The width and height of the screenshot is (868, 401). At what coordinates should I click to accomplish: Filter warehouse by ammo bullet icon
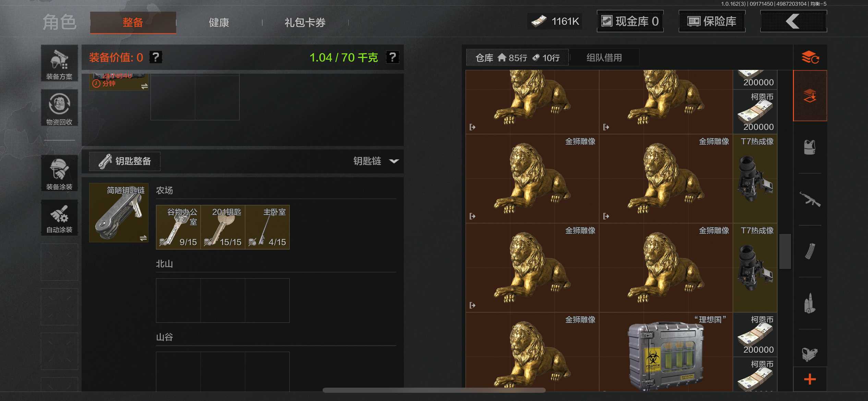coord(810,303)
